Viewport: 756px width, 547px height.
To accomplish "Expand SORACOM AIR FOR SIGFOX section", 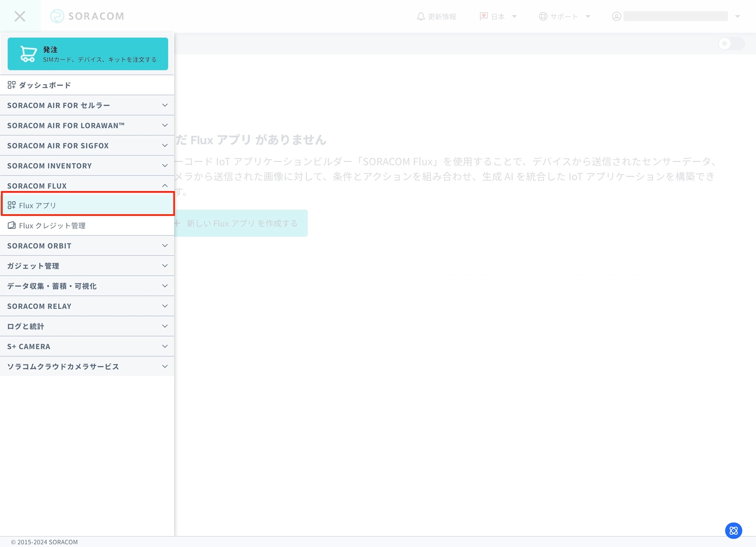I will 87,146.
